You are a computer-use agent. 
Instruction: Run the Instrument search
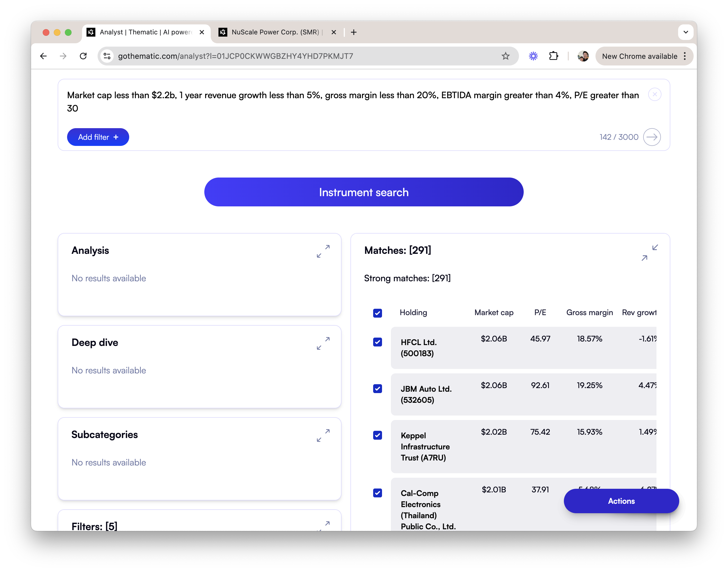click(x=364, y=192)
